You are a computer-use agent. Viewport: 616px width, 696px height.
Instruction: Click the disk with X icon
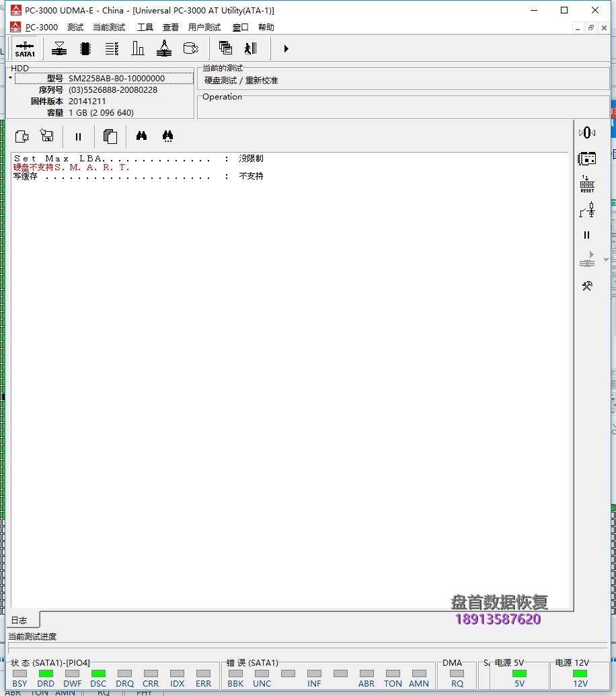click(191, 48)
